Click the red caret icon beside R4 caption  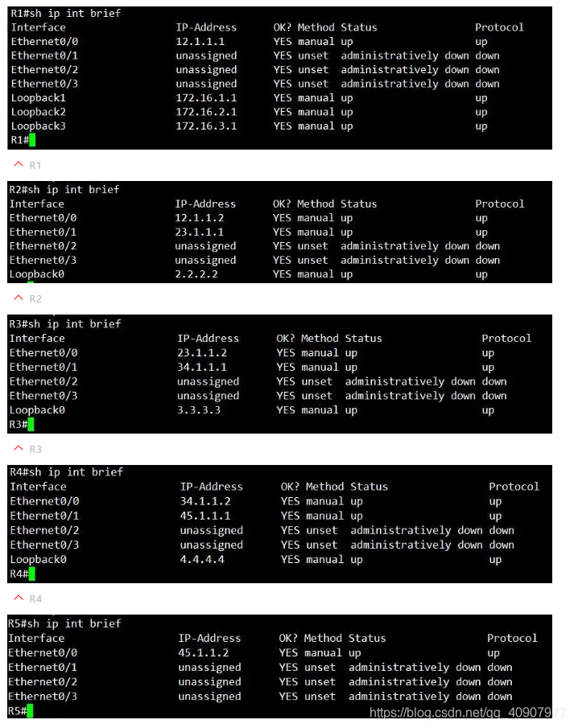pos(19,598)
